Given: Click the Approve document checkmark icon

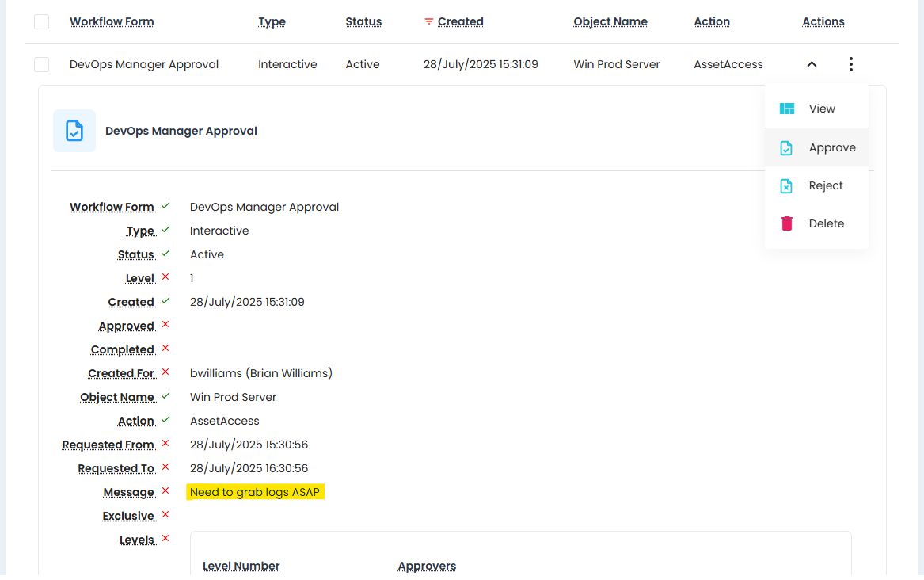Looking at the screenshot, I should (786, 147).
